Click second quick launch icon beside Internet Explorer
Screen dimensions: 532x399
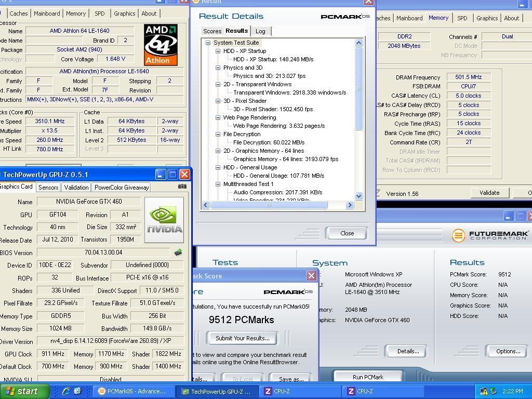pos(78,391)
